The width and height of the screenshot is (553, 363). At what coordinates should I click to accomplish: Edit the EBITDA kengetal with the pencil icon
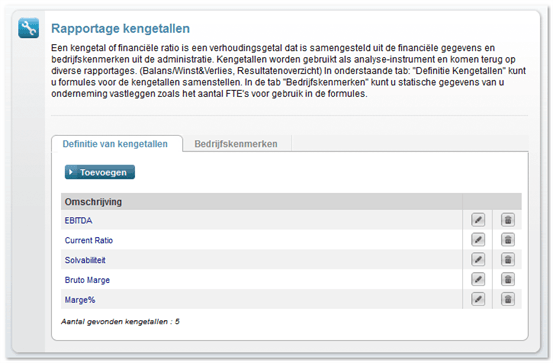[478, 220]
